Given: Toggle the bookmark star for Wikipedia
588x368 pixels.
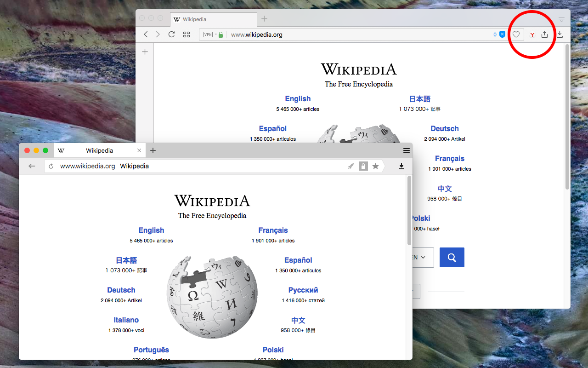Looking at the screenshot, I should (x=376, y=166).
